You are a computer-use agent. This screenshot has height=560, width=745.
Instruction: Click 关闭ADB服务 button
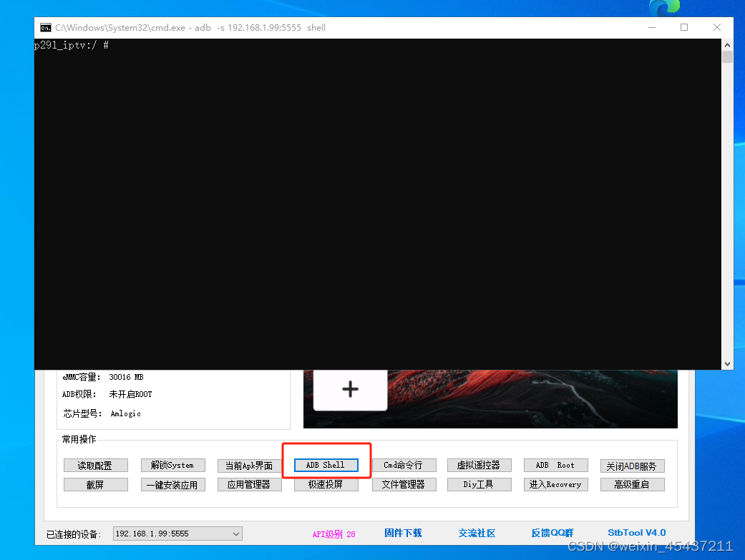point(633,466)
